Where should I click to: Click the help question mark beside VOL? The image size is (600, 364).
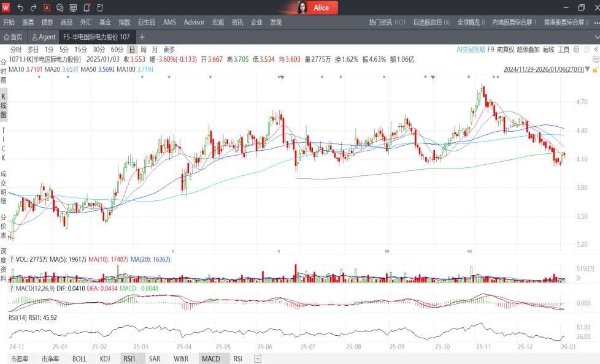[x=11, y=260]
